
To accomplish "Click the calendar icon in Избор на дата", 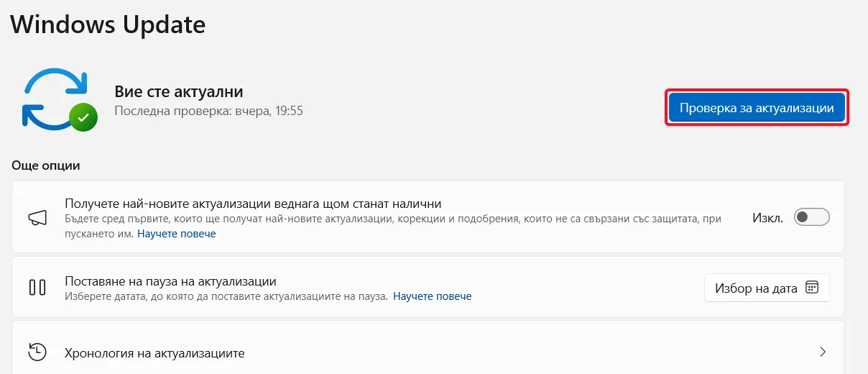I will (x=812, y=288).
